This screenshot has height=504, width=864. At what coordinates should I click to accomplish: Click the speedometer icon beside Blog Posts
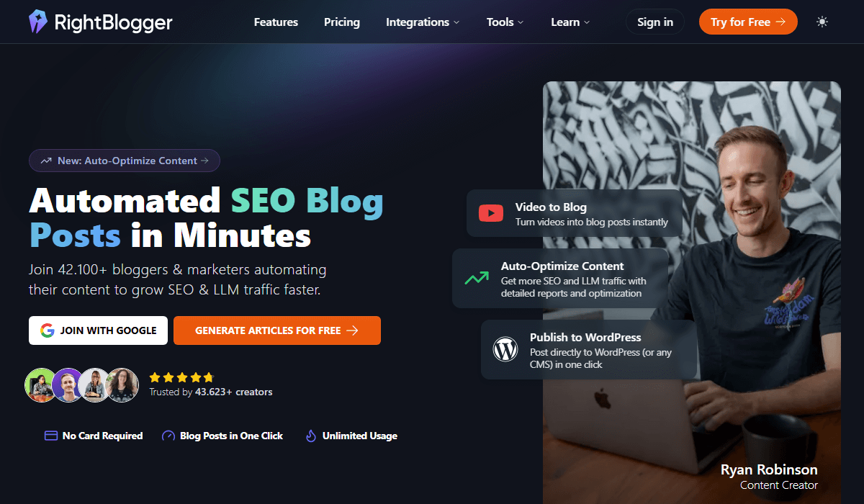coord(168,436)
